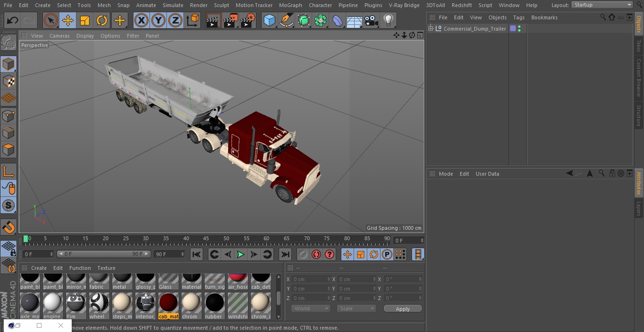
Task: Toggle Z axis lock
Action: [175, 20]
